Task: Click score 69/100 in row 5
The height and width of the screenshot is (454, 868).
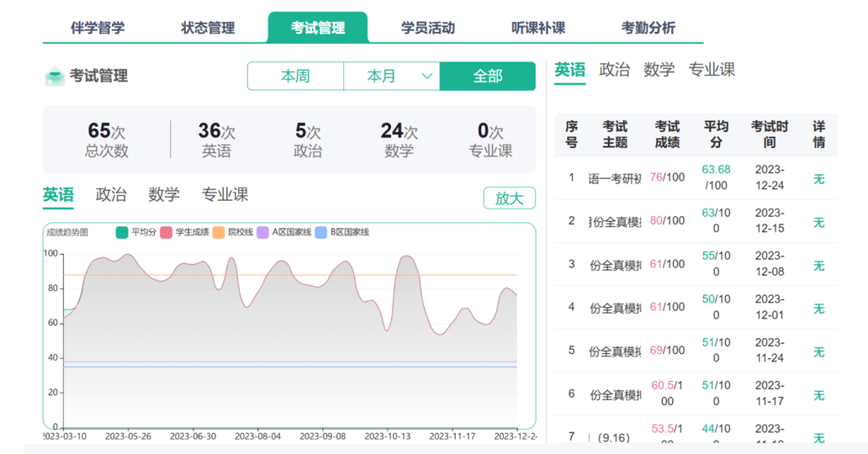Action: 667,350
